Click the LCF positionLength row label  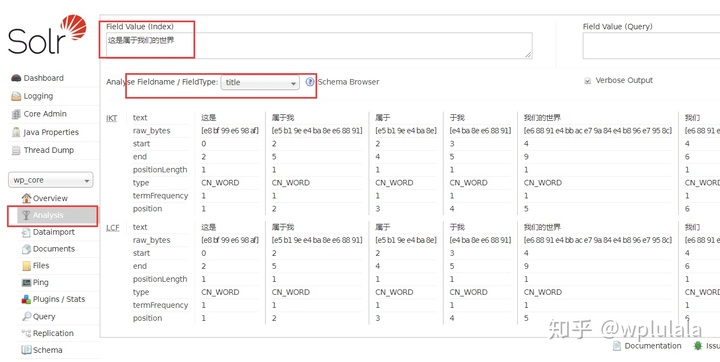tap(160, 279)
